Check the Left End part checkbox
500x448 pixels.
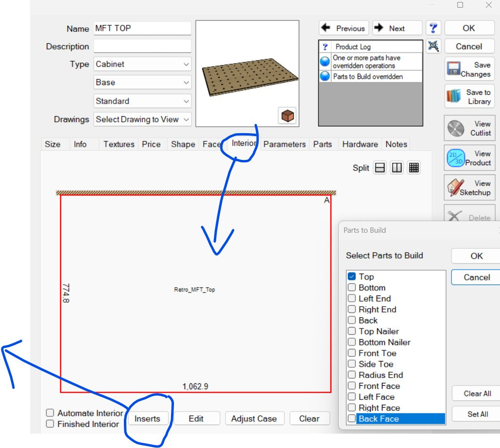tap(352, 298)
